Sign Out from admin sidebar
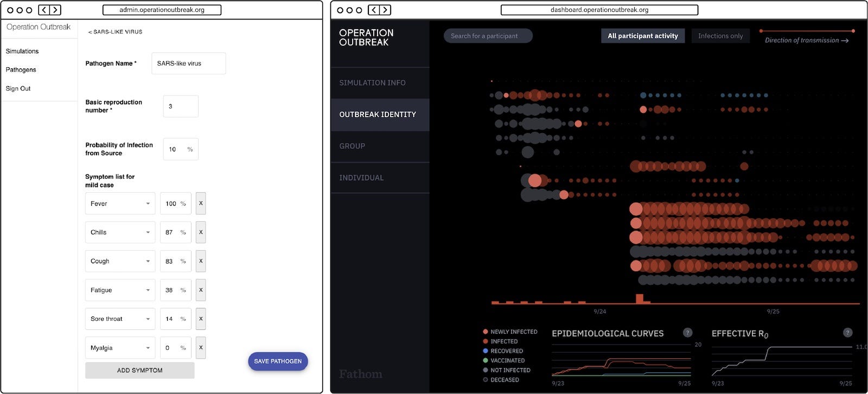The image size is (868, 394). click(x=18, y=88)
